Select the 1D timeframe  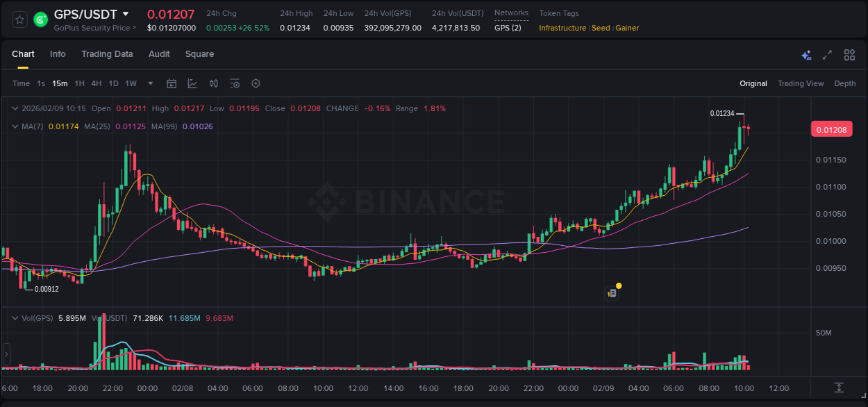tap(113, 83)
